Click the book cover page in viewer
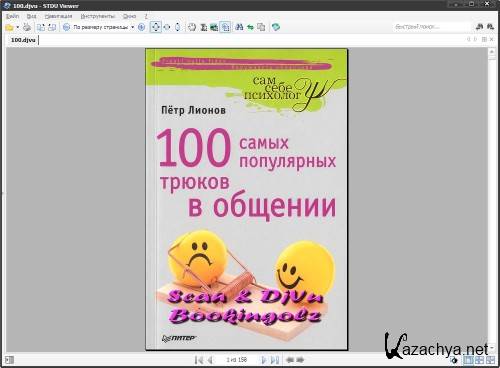This screenshot has height=368, width=500. coord(247,199)
